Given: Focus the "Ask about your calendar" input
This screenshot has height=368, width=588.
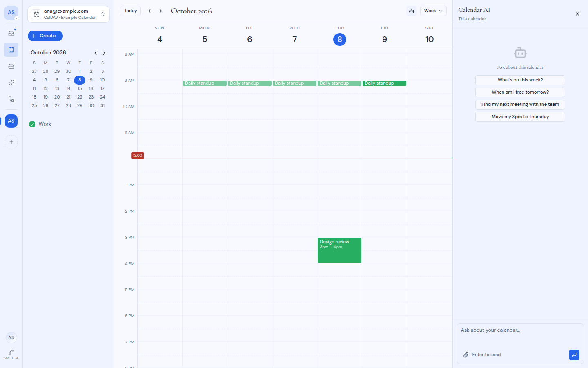Looking at the screenshot, I should click(520, 335).
